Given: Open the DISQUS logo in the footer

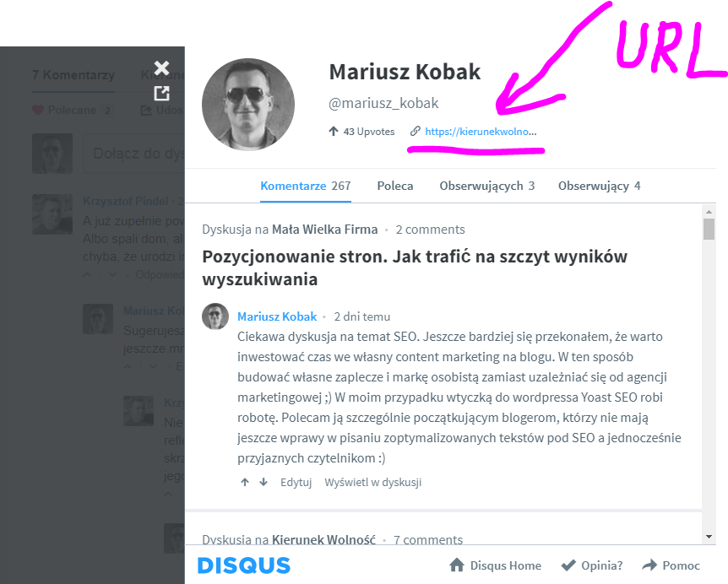Looking at the screenshot, I should (243, 565).
